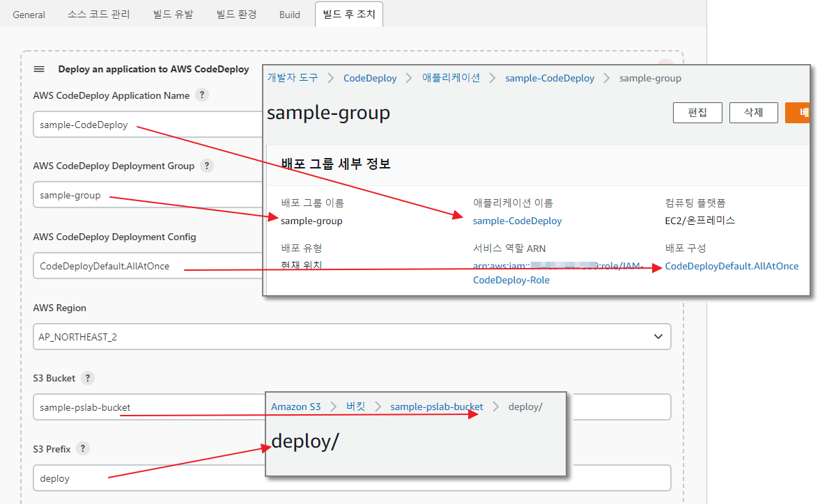Focus the Application Name field sample-CodeDeploy
820x504 pixels.
click(148, 125)
